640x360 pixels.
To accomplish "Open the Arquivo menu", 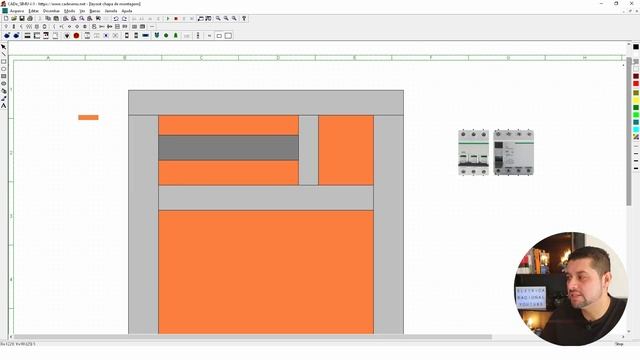I will click(x=17, y=11).
